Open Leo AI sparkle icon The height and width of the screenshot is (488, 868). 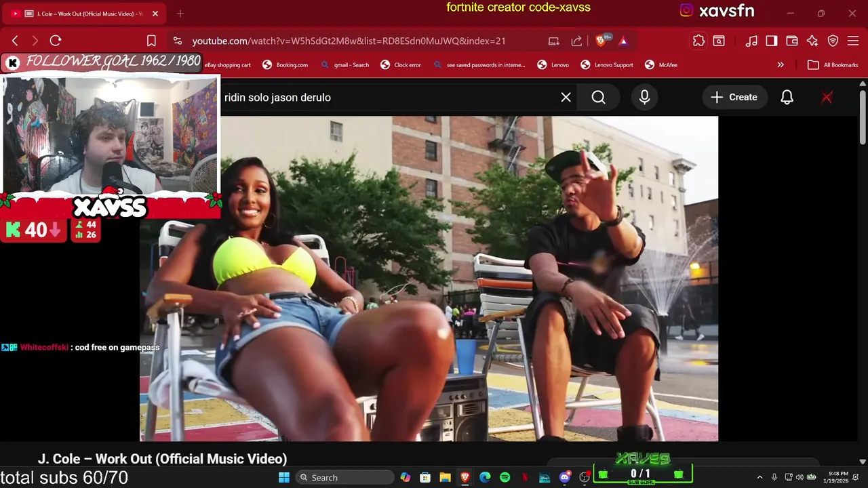(x=812, y=41)
